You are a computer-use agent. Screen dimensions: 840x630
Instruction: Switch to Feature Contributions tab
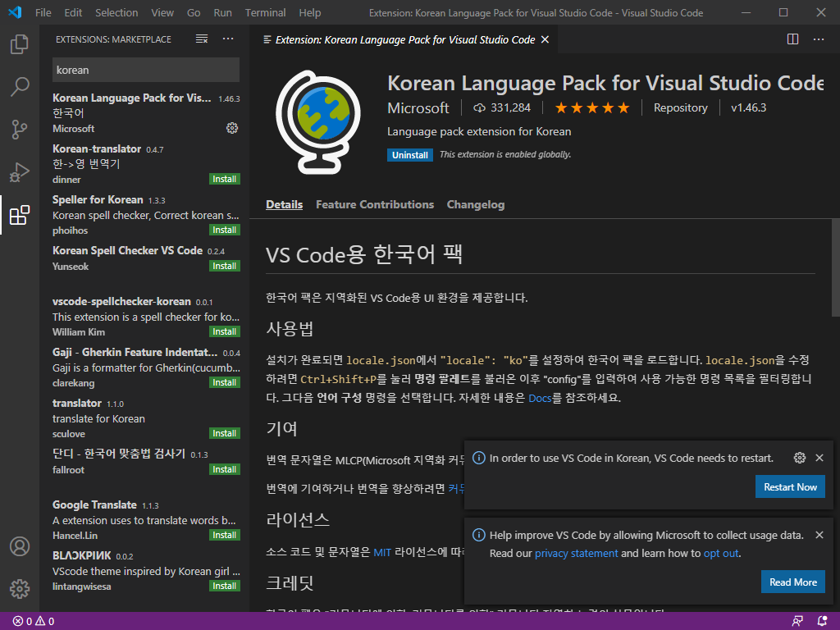click(374, 204)
